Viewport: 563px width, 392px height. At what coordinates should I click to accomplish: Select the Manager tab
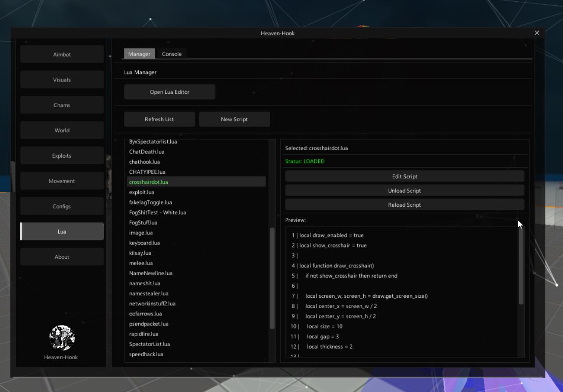(139, 54)
